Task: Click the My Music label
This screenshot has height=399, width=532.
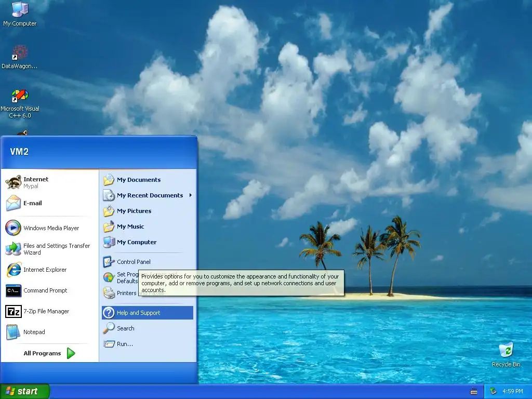Action: click(130, 227)
